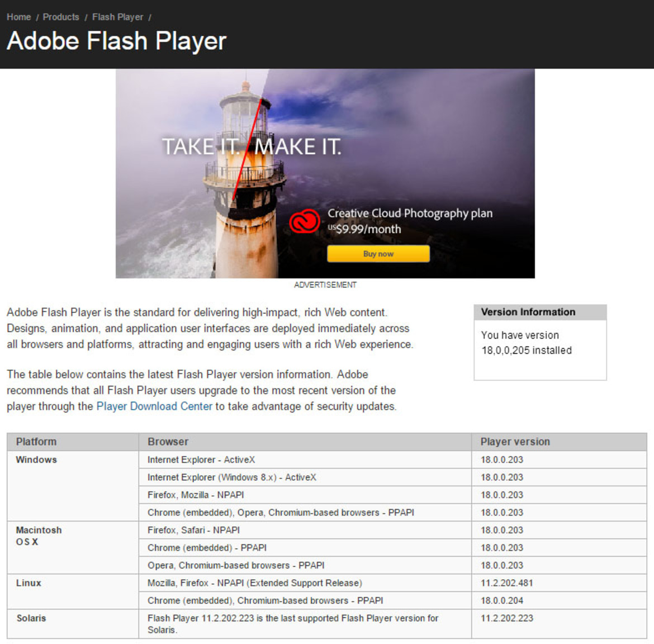
Task: Click the lighthouse advertisement image
Action: [x=325, y=173]
